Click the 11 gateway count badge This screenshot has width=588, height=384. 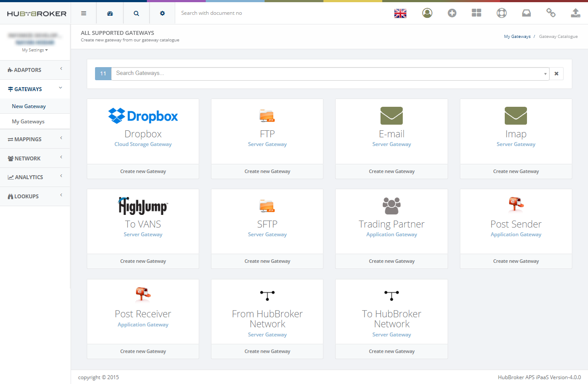(x=103, y=74)
